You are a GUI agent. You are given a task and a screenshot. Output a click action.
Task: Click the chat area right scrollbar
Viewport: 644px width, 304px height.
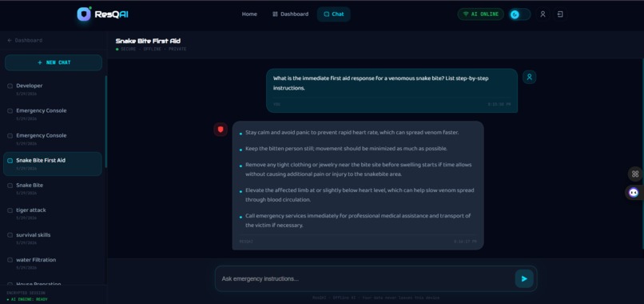point(642,154)
